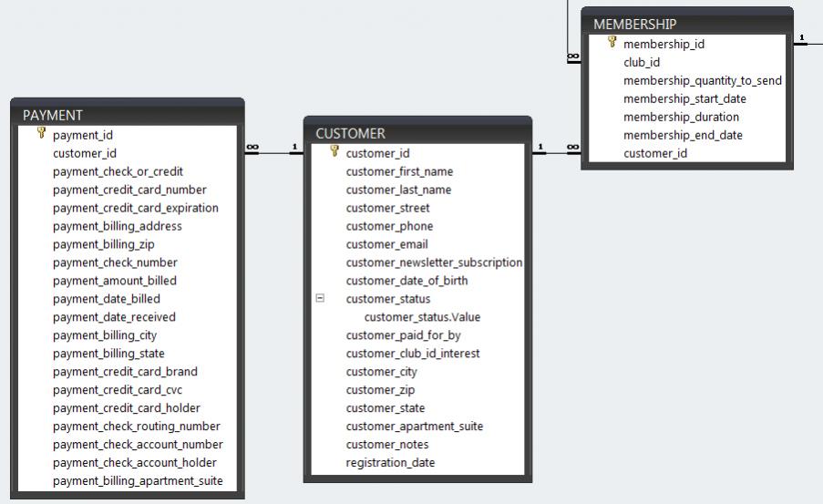Select customer_email field
The image size is (823, 504).
point(386,244)
